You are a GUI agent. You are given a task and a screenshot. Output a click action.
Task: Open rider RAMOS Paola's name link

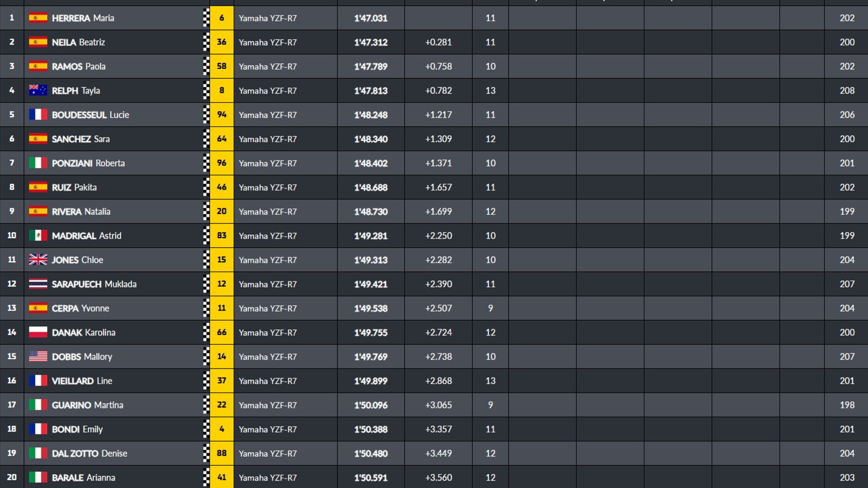pyautogui.click(x=79, y=66)
